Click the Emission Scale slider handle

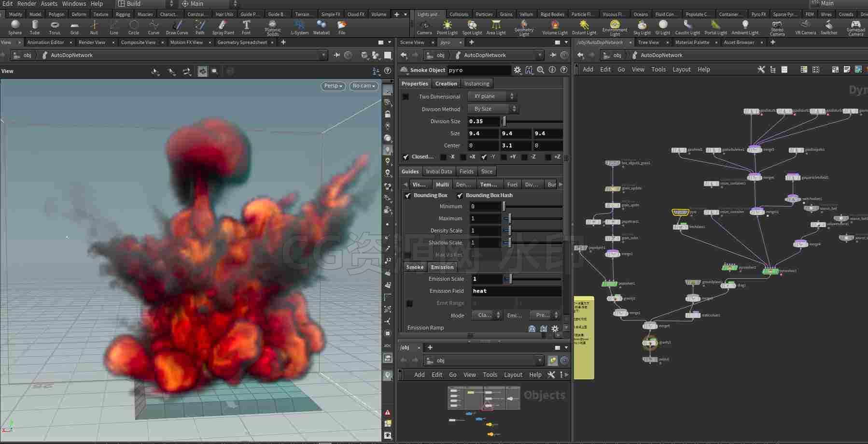(x=510, y=279)
